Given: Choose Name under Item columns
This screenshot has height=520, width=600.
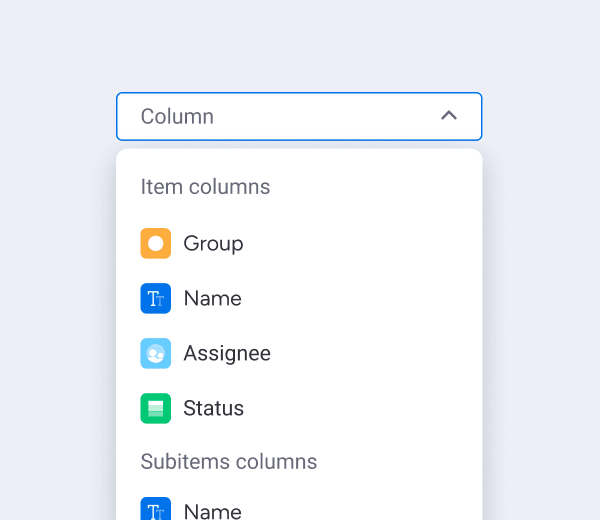Looking at the screenshot, I should [212, 298].
